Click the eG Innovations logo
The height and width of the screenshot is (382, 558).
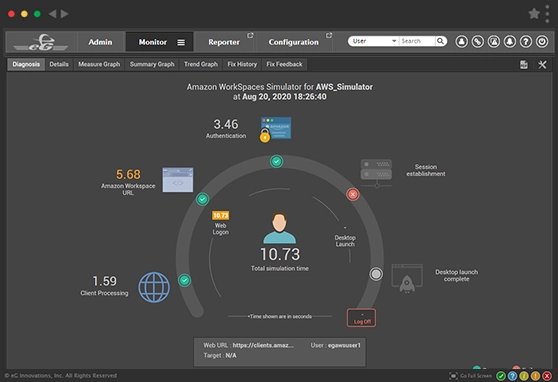coord(41,42)
